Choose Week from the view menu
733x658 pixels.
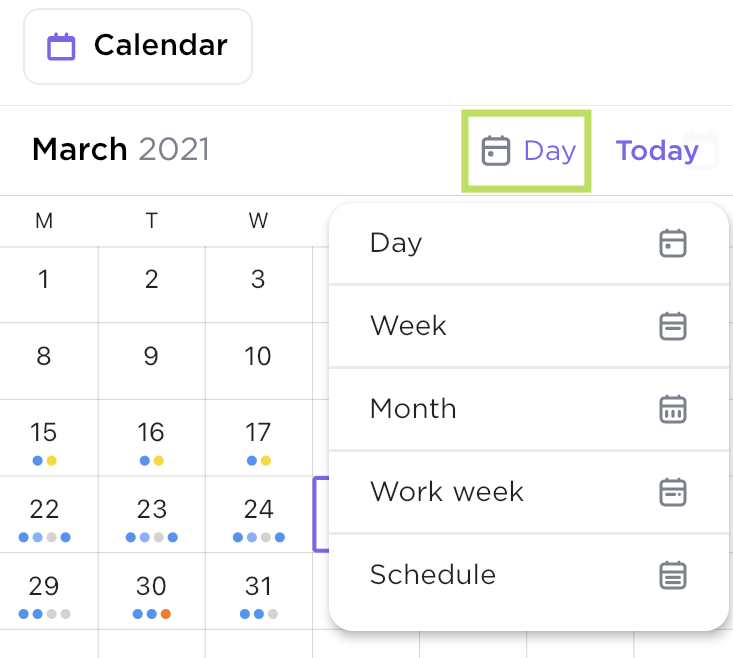[x=408, y=326]
